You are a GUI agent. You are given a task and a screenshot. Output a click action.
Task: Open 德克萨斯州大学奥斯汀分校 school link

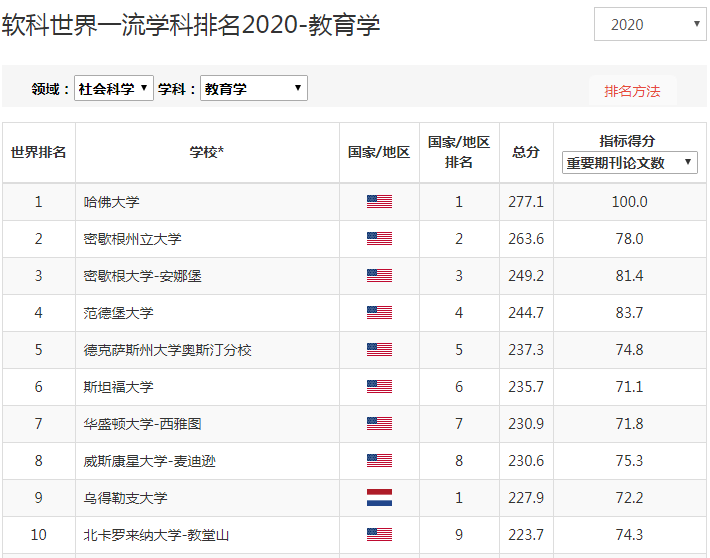[167, 350]
